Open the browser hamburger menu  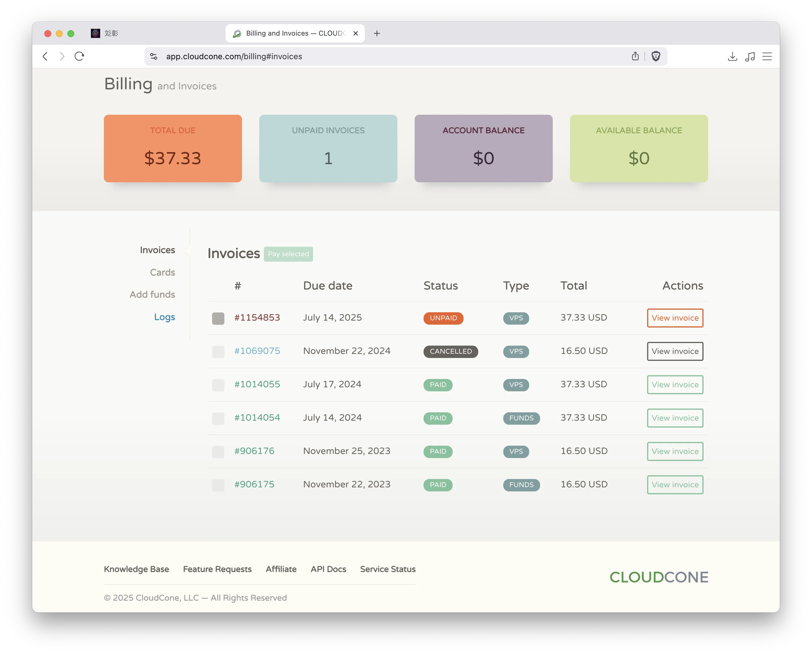(x=767, y=57)
